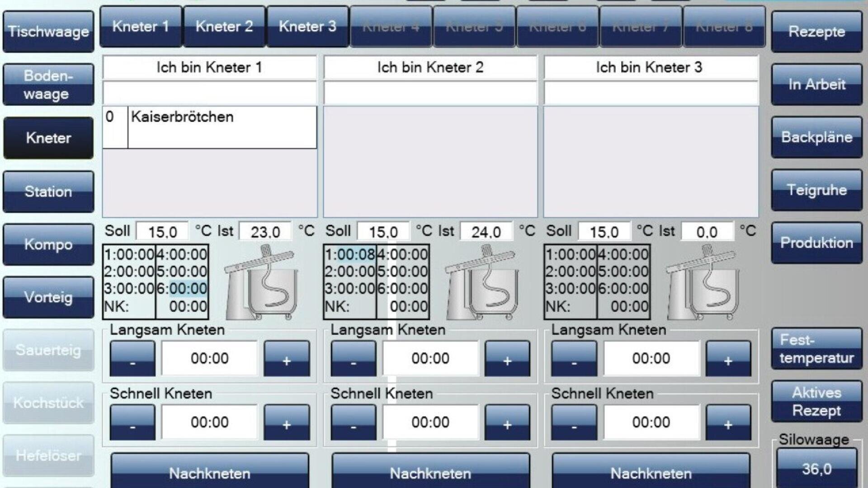
Task: Open the Backpläne panel
Action: coord(816,137)
